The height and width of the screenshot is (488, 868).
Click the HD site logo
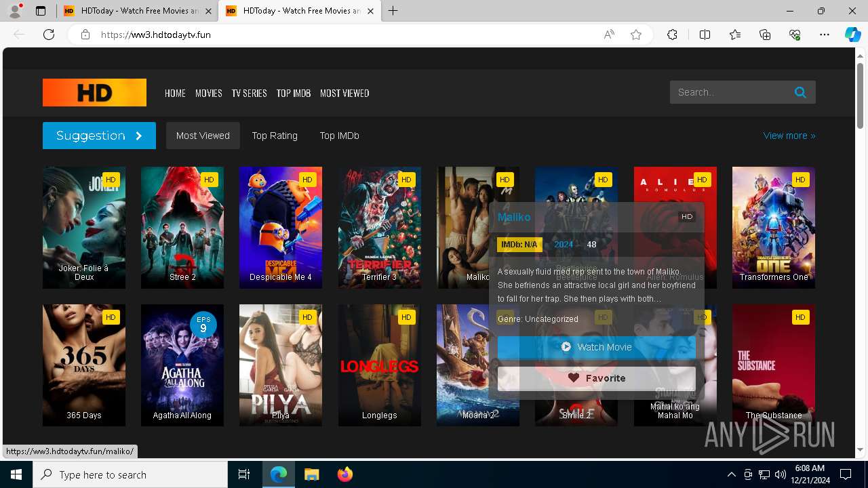pos(94,92)
